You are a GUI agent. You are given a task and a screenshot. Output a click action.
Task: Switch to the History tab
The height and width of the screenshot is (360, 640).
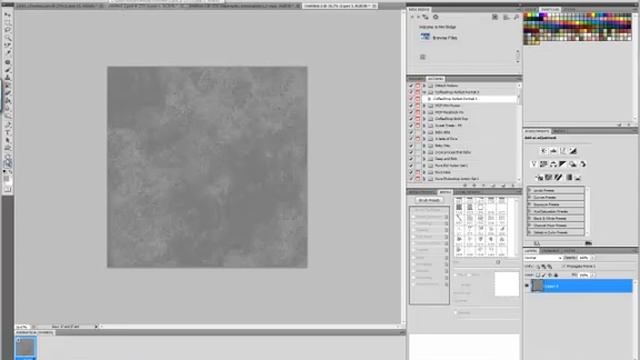point(416,79)
